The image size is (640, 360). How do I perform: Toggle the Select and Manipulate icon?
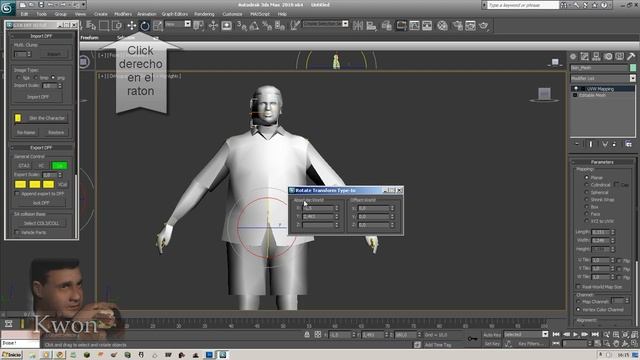tap(213, 26)
